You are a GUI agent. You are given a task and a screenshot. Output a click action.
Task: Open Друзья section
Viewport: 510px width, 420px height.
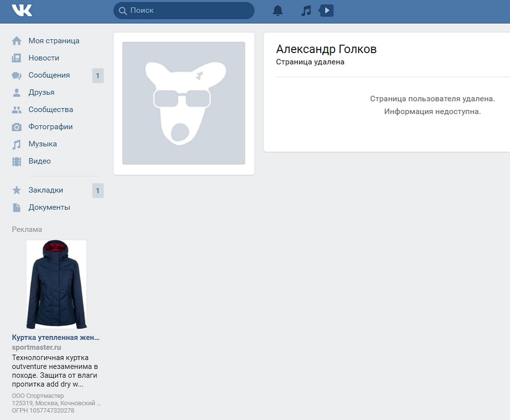(x=41, y=92)
